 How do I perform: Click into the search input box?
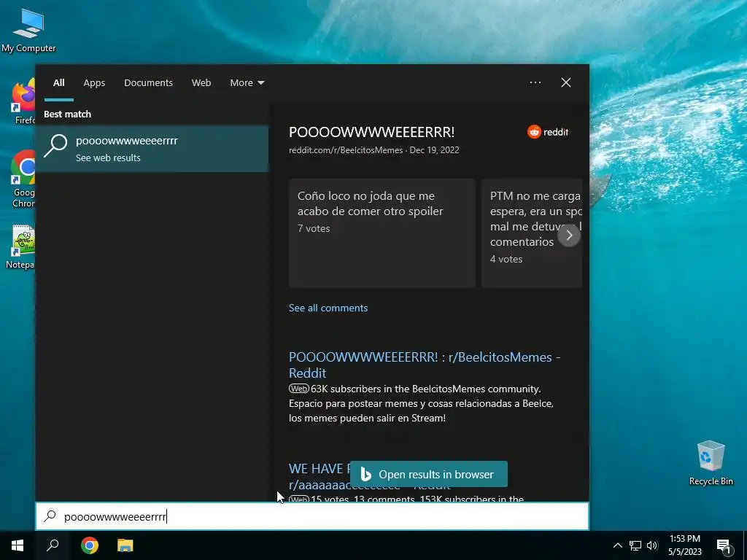312,516
